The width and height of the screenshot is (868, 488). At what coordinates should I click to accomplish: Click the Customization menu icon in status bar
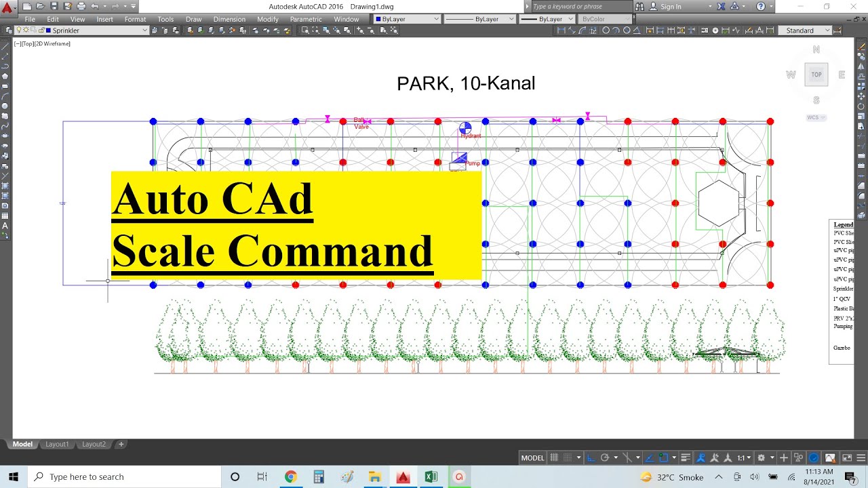point(861,457)
